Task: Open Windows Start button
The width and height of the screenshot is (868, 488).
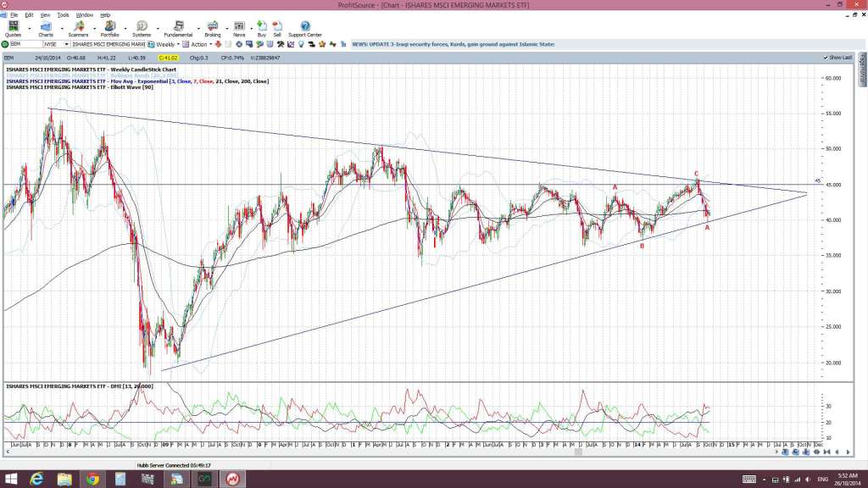Action: tap(11, 479)
